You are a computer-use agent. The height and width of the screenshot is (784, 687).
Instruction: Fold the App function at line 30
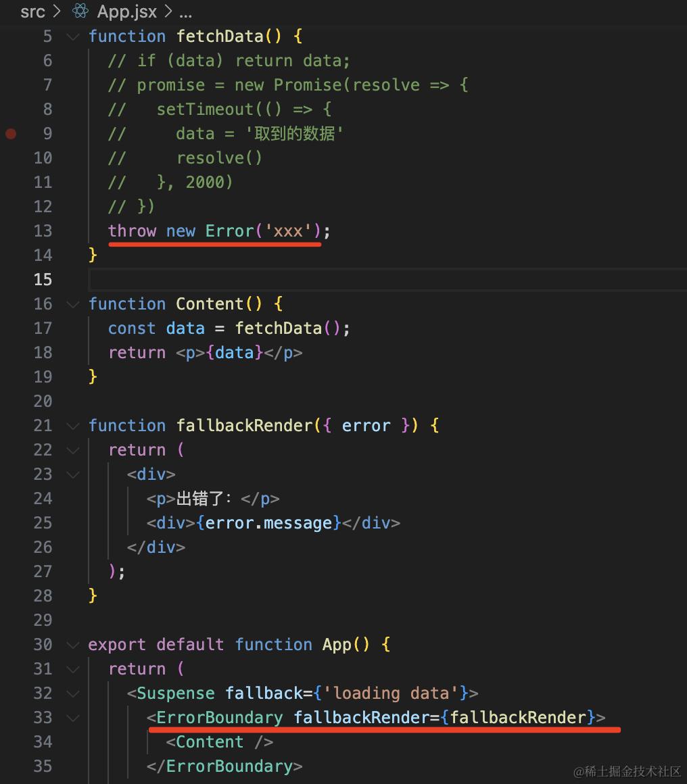pyautogui.click(x=73, y=645)
